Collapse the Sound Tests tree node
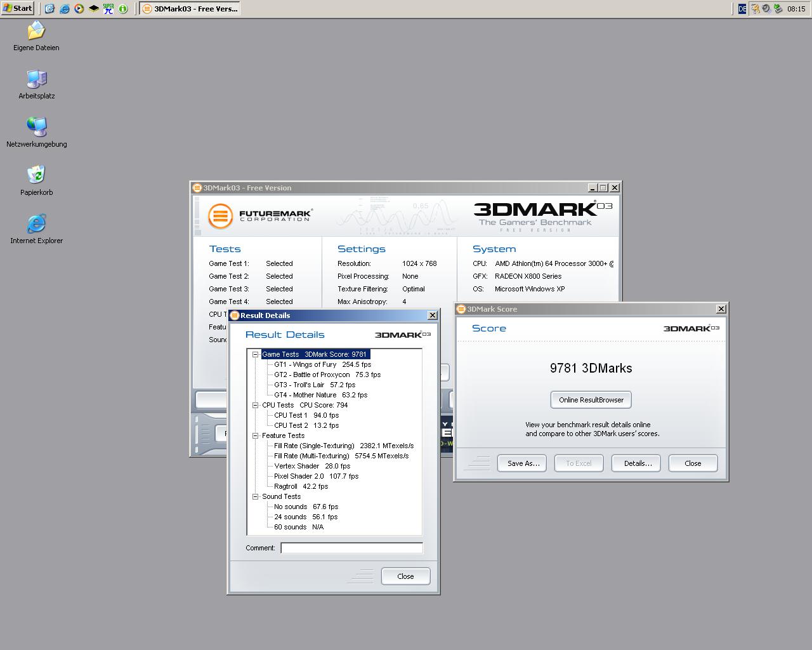Screen dimensions: 812x650 (255, 496)
